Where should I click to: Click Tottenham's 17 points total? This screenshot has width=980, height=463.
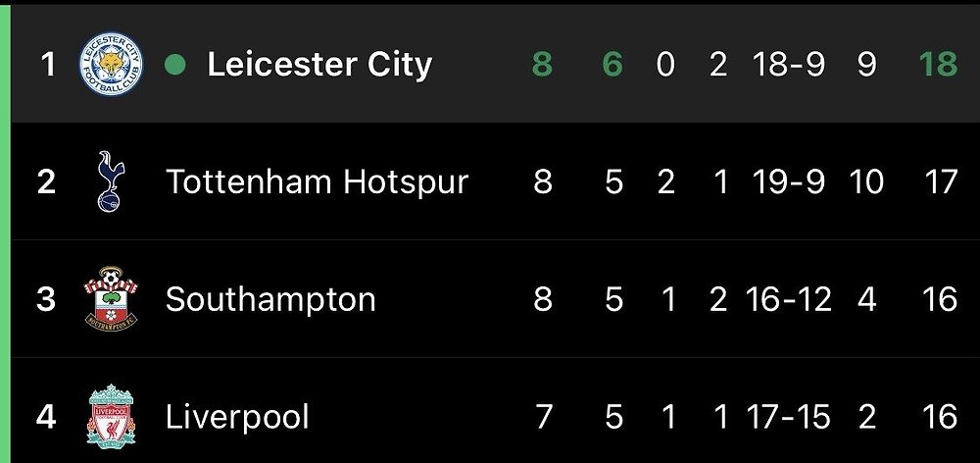pos(940,181)
